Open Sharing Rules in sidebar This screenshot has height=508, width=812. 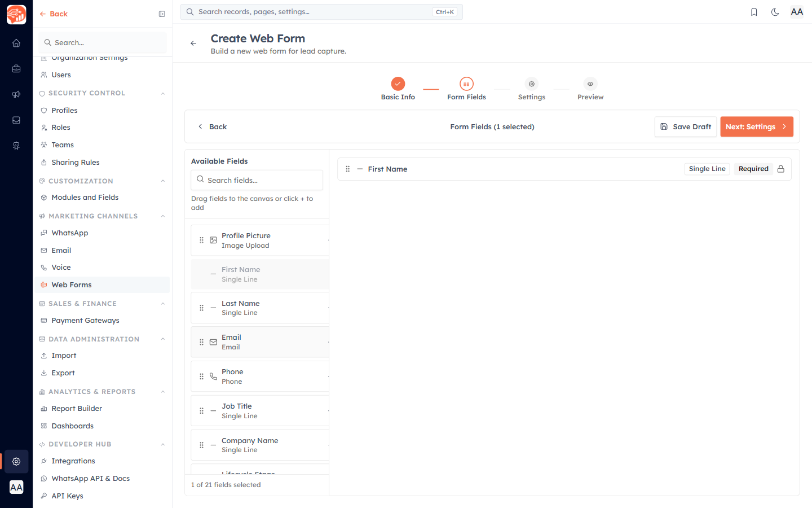point(102,163)
